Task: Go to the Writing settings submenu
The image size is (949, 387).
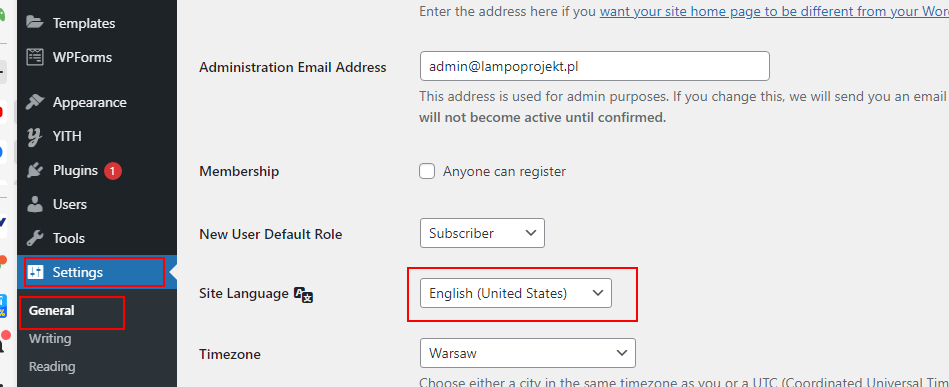Action: tap(50, 339)
